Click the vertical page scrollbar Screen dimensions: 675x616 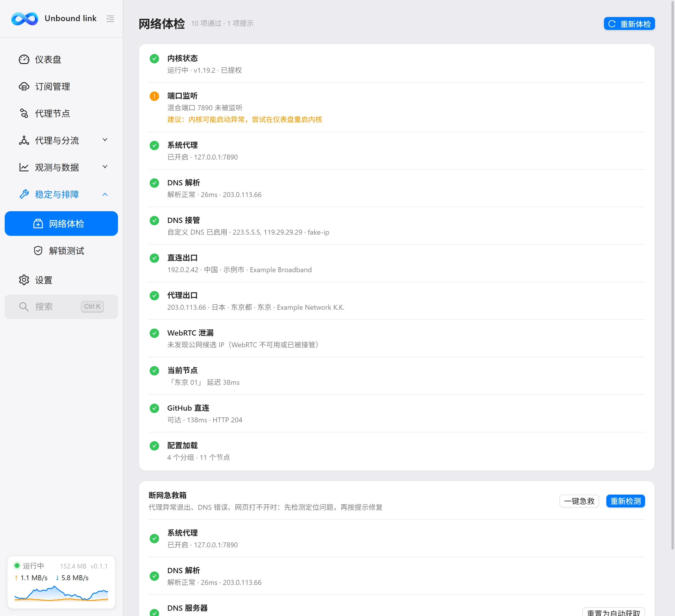tap(672, 275)
